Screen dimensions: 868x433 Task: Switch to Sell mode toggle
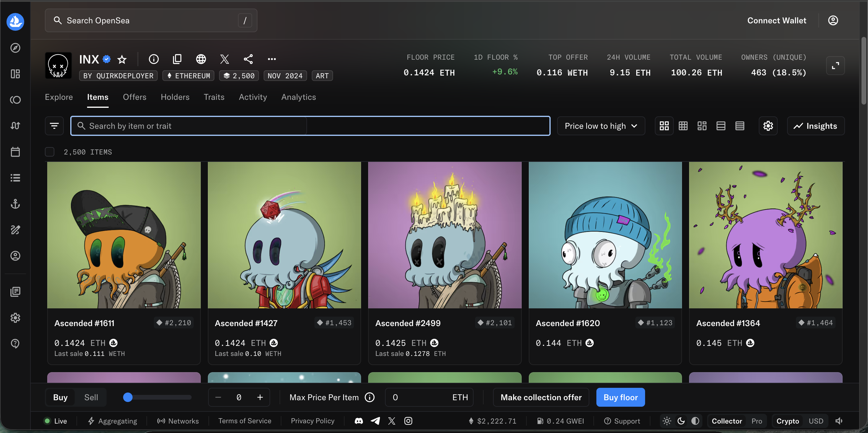(91, 397)
